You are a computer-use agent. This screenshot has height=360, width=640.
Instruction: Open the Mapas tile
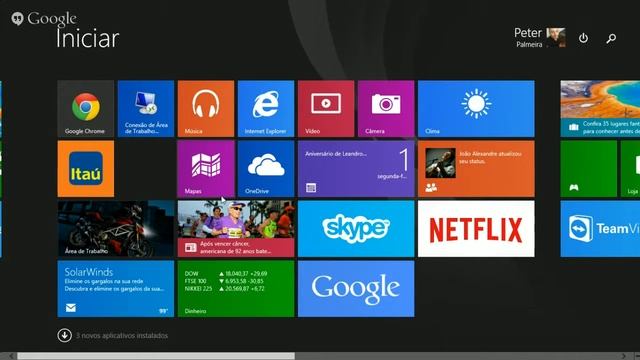click(x=206, y=169)
